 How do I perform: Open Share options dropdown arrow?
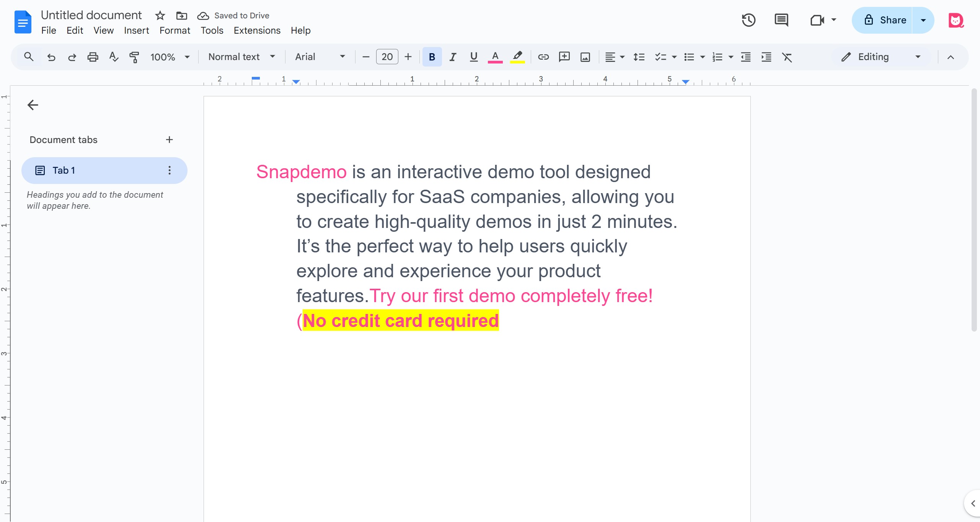coord(923,20)
